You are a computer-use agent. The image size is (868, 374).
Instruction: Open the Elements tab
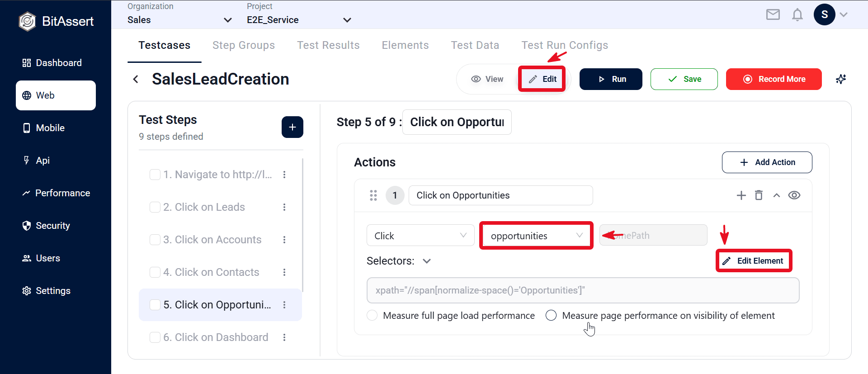click(405, 45)
